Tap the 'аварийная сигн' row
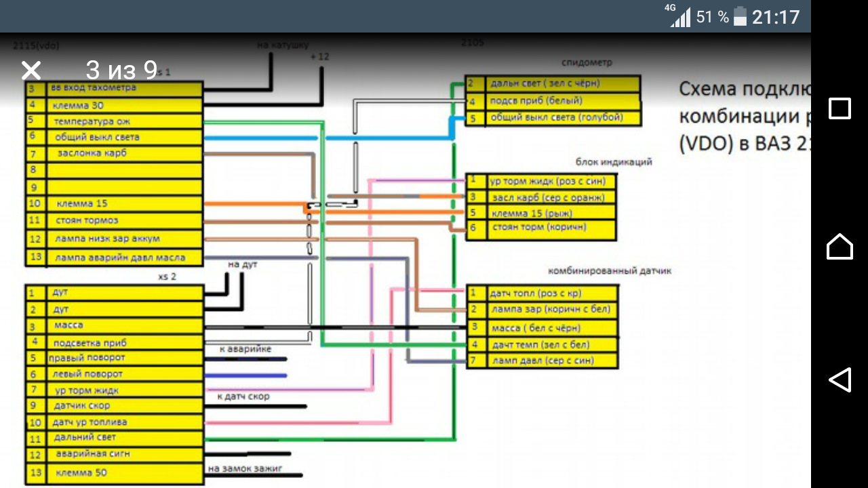This screenshot has width=868, height=488. pyautogui.click(x=114, y=454)
